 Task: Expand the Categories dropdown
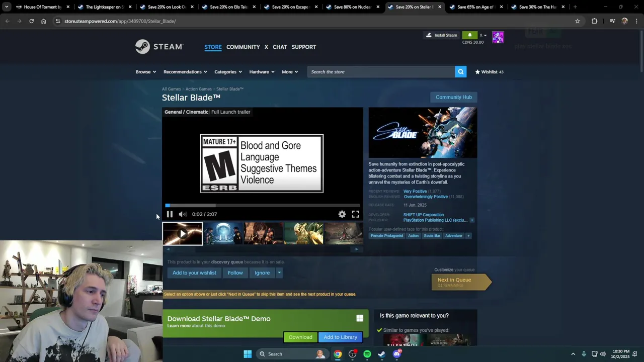tap(228, 72)
